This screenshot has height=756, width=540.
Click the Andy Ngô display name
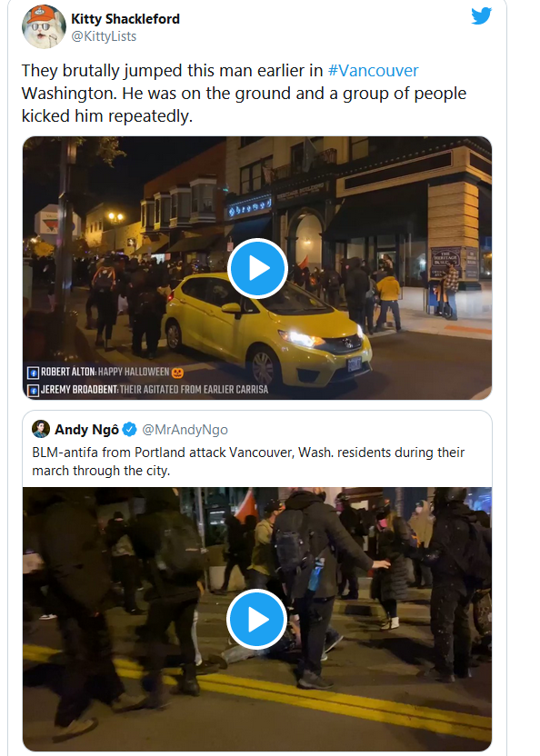pos(87,429)
